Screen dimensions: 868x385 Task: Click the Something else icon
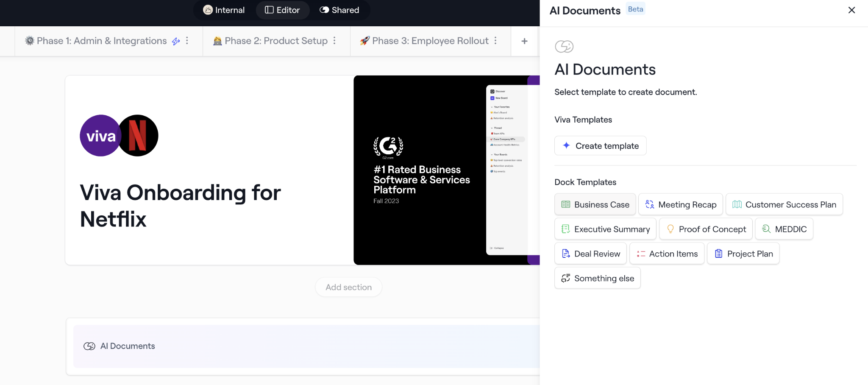(566, 278)
